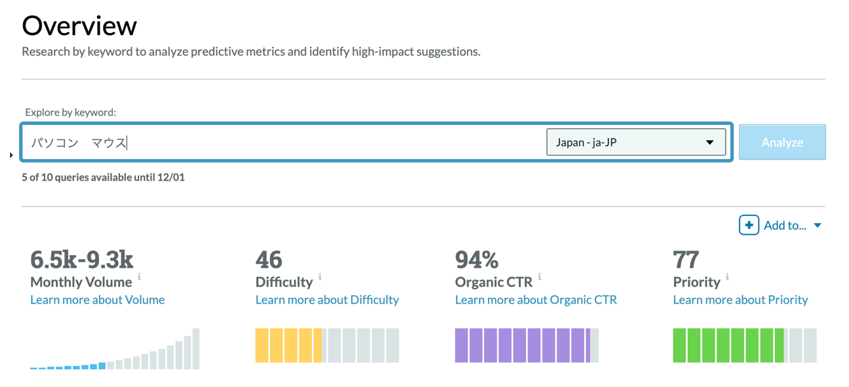Click the small arrow left of the keyword field
This screenshot has height=387, width=849.
click(12, 156)
